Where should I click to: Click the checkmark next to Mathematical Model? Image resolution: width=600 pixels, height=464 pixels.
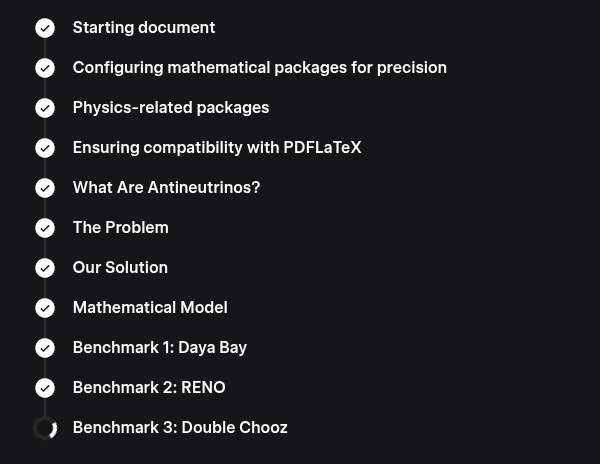point(45,308)
